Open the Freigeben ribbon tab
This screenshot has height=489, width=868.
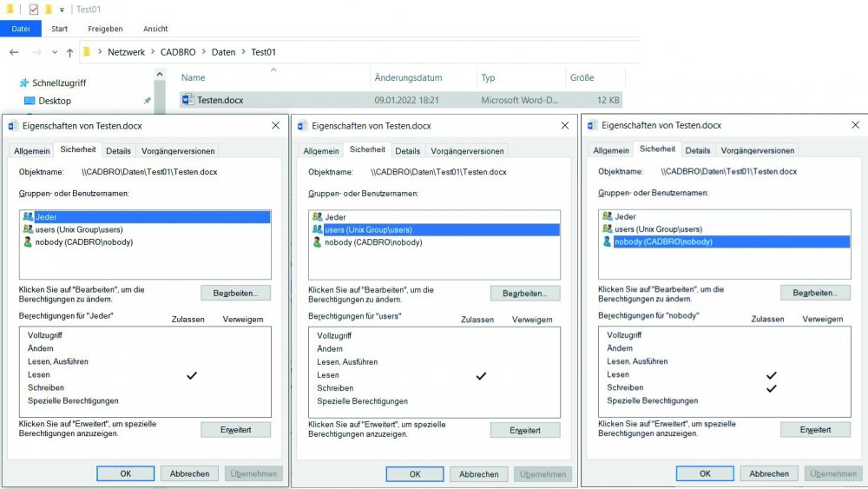[x=105, y=29]
